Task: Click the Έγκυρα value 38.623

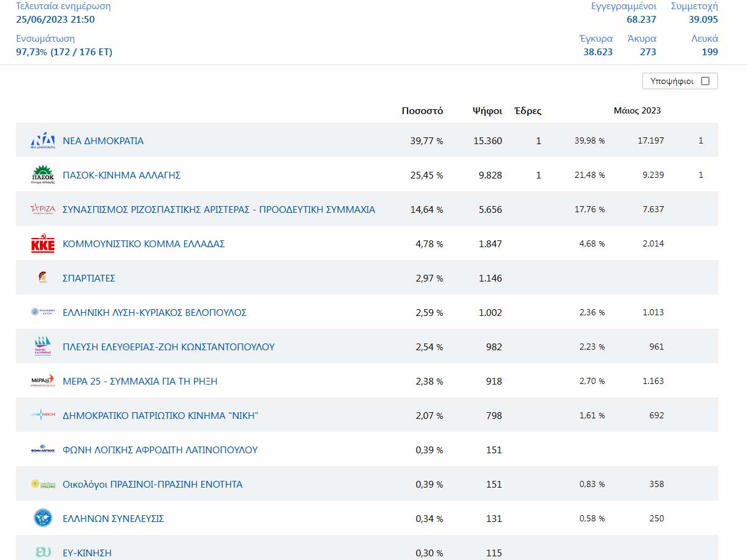Action: tap(598, 52)
